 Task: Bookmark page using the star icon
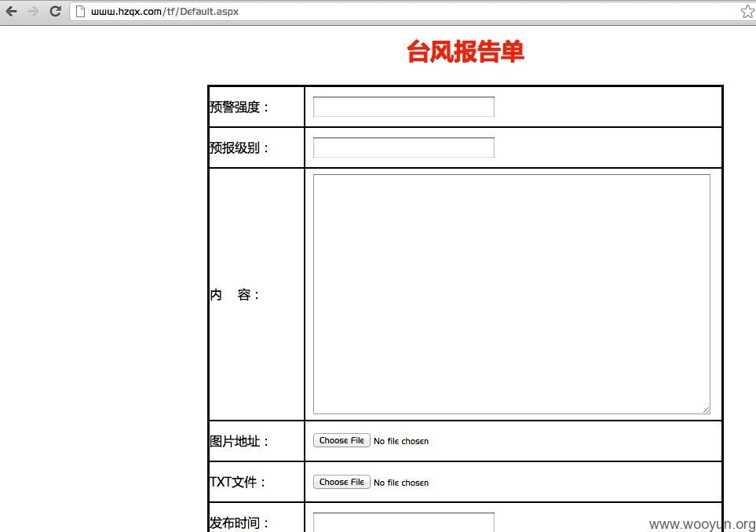click(747, 11)
